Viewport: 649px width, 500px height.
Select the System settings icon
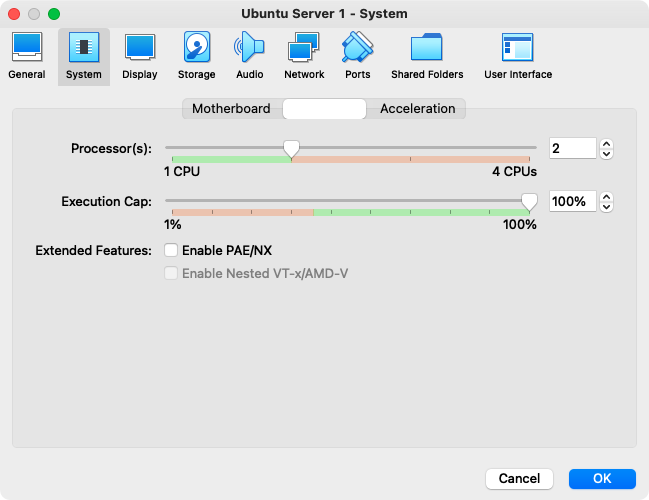84,55
